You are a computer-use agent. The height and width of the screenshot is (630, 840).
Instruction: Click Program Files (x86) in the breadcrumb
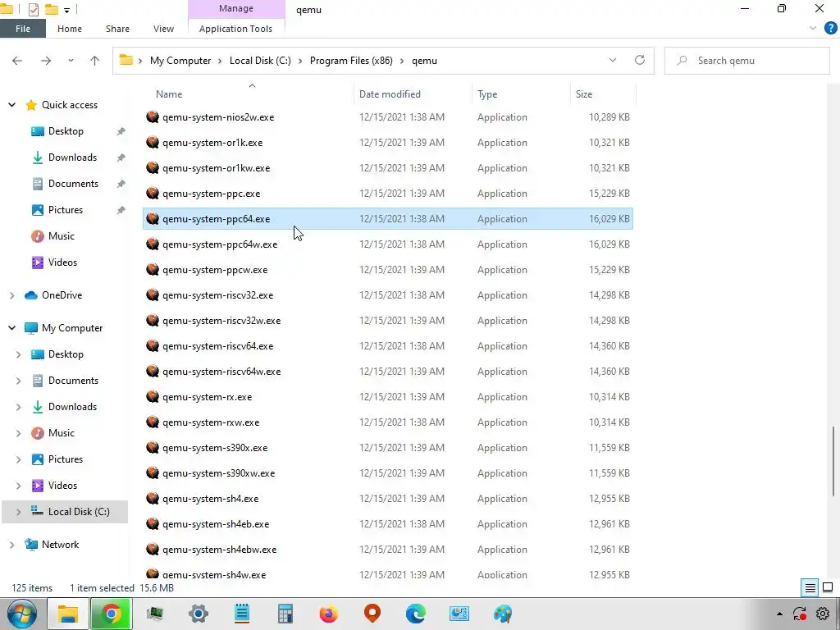351,61
